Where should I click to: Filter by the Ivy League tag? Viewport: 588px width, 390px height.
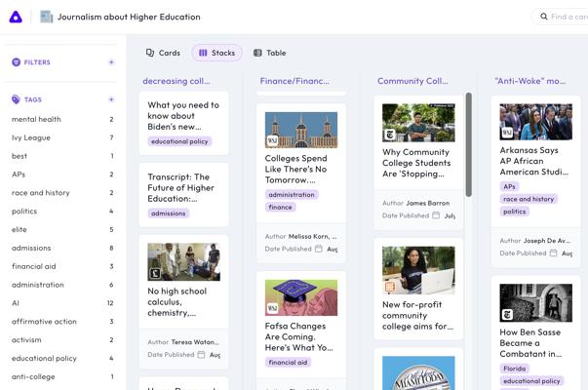(31, 137)
